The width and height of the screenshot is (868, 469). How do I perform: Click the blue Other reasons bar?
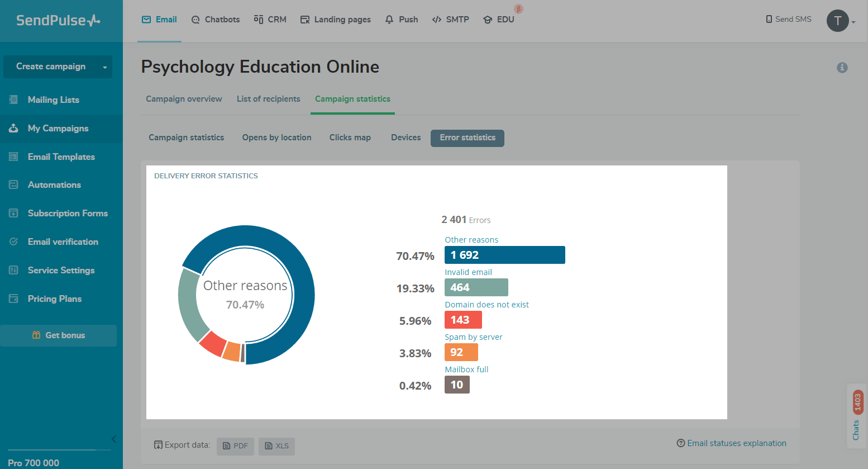click(x=504, y=255)
